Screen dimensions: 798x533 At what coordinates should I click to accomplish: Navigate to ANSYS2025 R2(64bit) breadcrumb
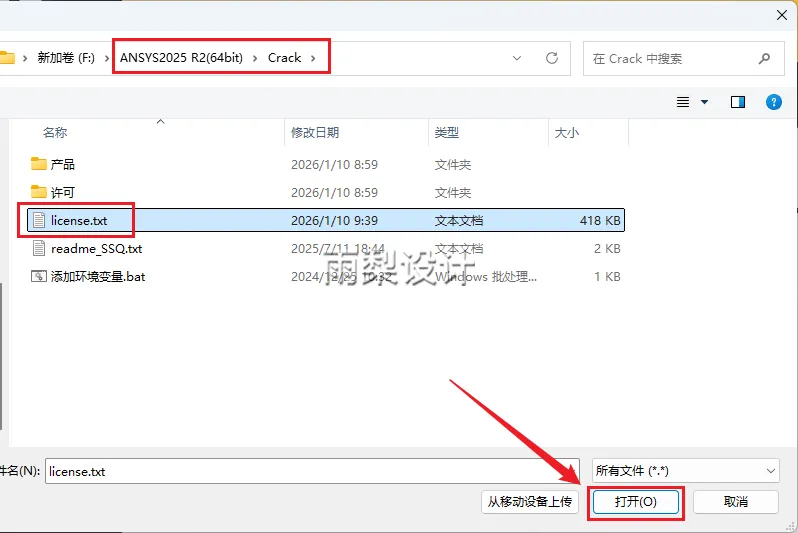pos(181,58)
